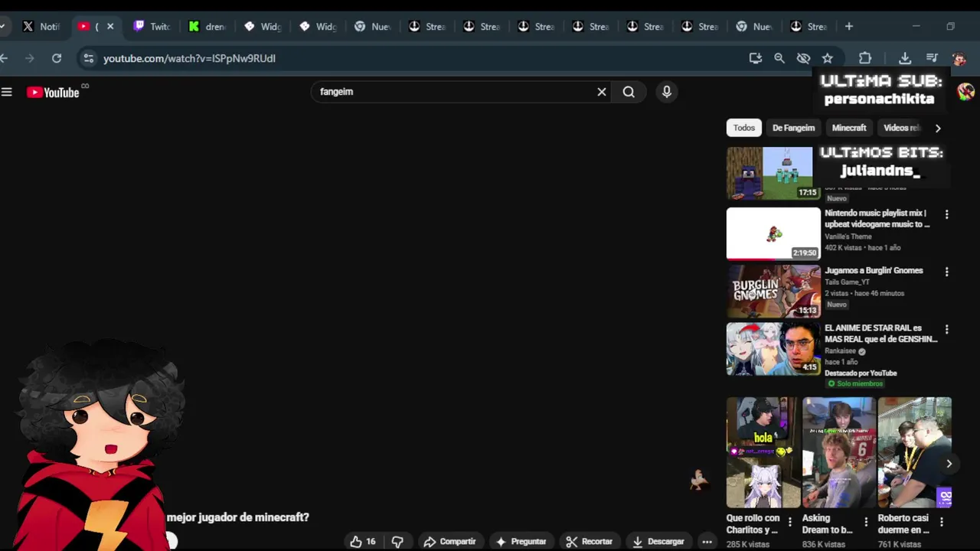This screenshot has width=980, height=551.
Task: Show more filter chips with right arrow
Action: click(938, 128)
